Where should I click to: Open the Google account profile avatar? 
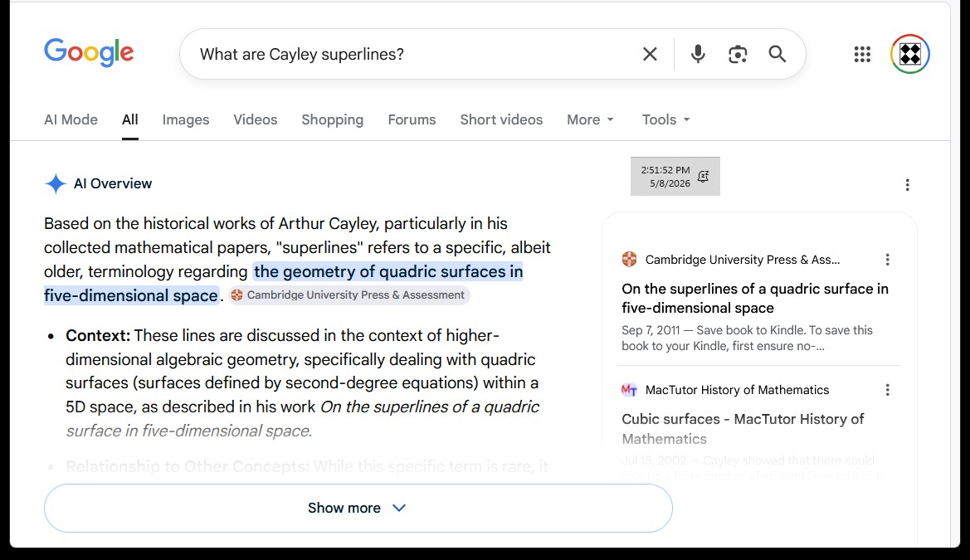(x=910, y=55)
